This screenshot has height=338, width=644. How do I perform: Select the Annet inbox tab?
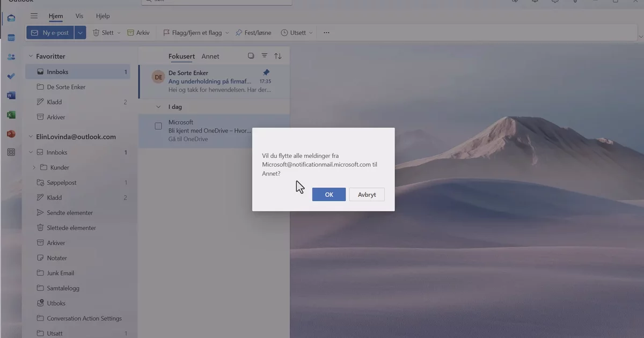pos(210,56)
